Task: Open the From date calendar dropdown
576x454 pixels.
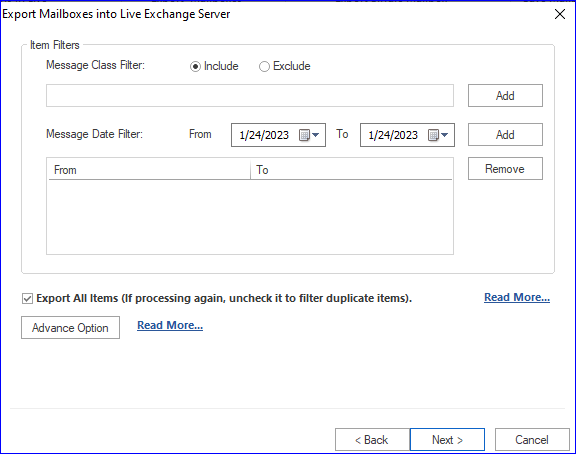Action: [316, 135]
